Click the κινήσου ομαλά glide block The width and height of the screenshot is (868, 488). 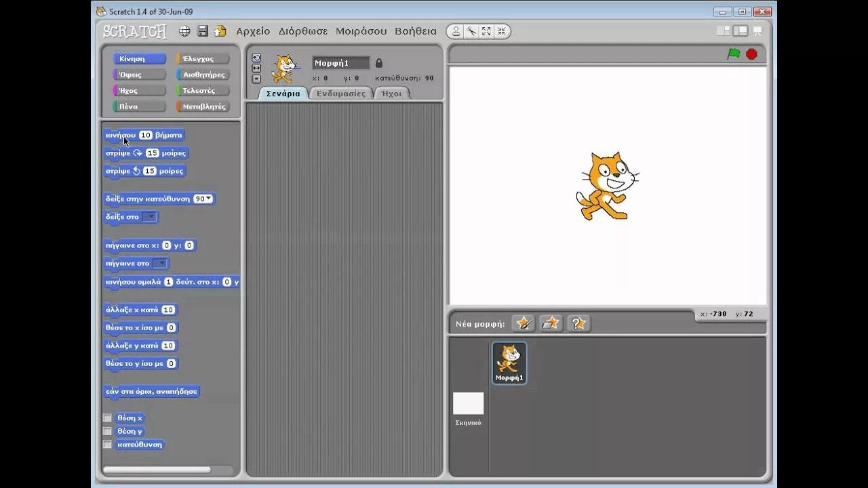(x=172, y=281)
